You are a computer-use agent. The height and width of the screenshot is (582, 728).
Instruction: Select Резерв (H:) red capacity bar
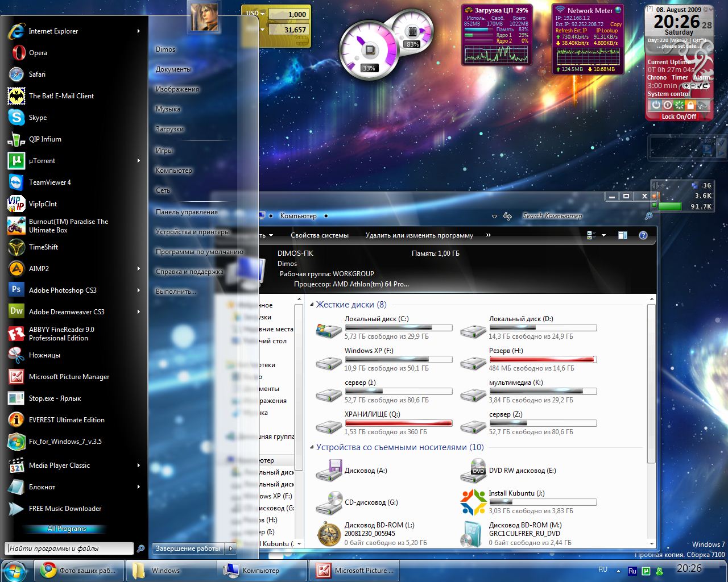tap(543, 360)
